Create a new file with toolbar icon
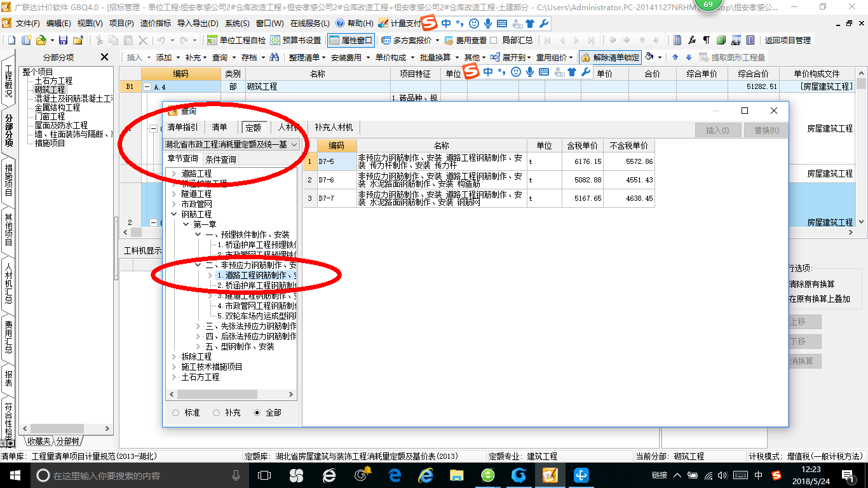The image size is (868, 488). 11,40
